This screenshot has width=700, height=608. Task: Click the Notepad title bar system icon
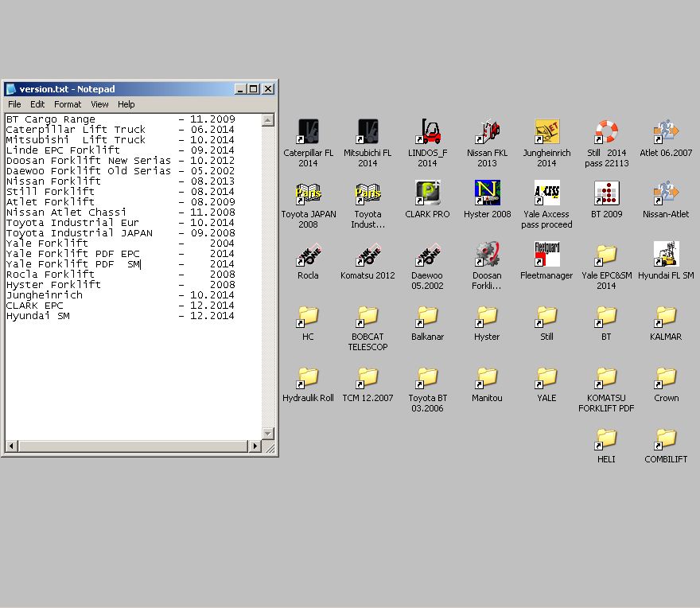pos(11,89)
